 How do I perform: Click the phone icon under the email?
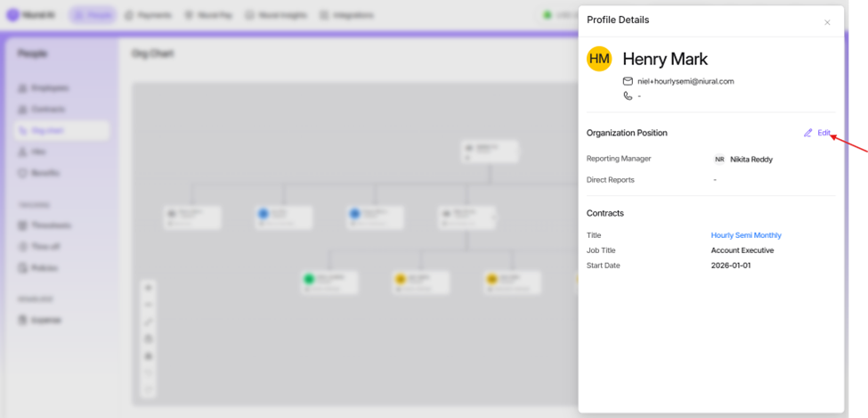(x=628, y=96)
